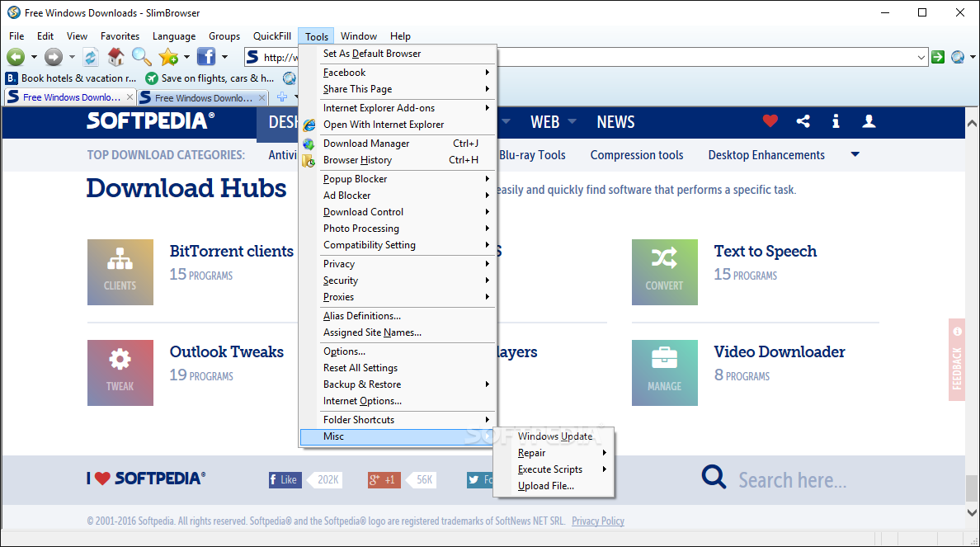Viewport: 980px width, 547px height.
Task: Click the footer search magnifier icon
Action: 714,477
